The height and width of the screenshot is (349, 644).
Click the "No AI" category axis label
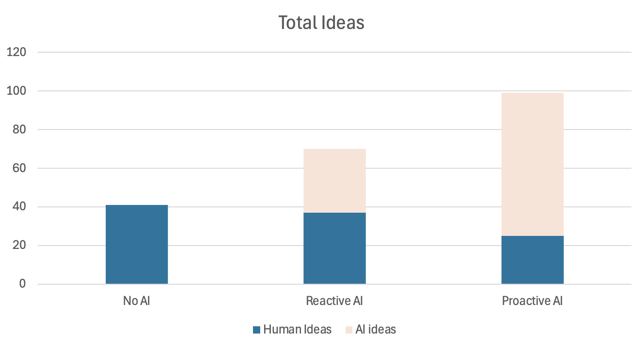pyautogui.click(x=137, y=301)
